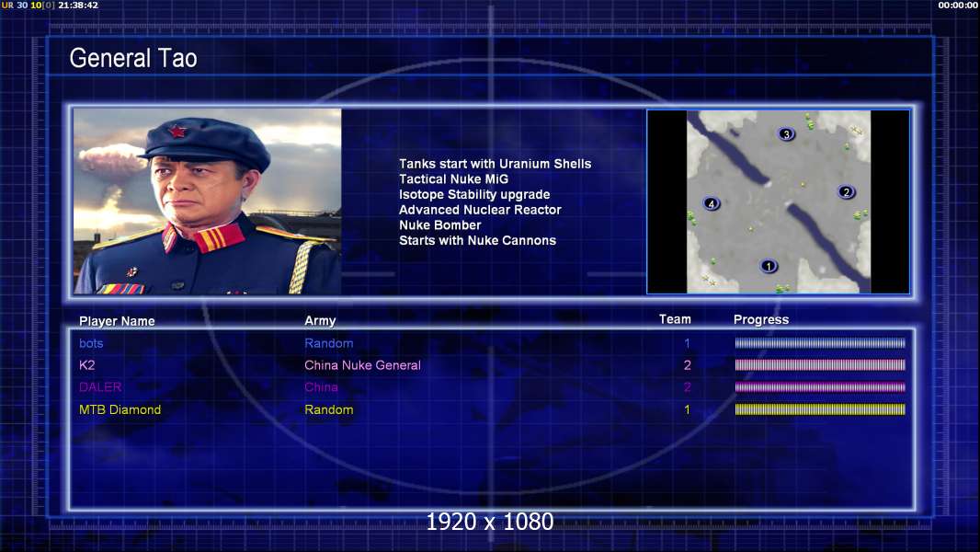
Task: Select player name 'bots'
Action: point(91,343)
